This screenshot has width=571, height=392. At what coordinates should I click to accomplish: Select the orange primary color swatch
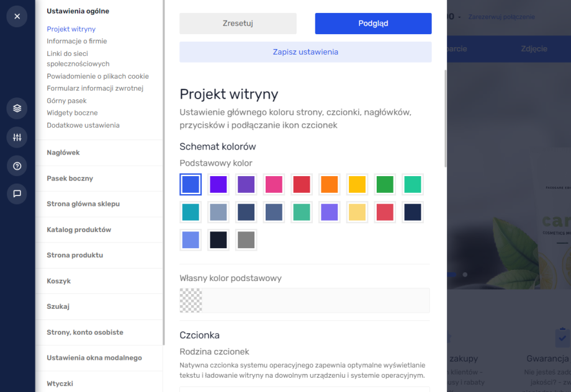click(330, 184)
